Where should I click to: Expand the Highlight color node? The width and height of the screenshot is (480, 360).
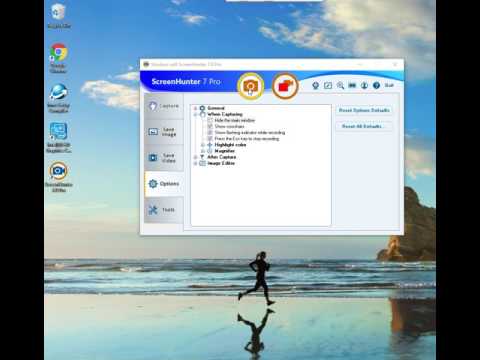click(x=203, y=145)
